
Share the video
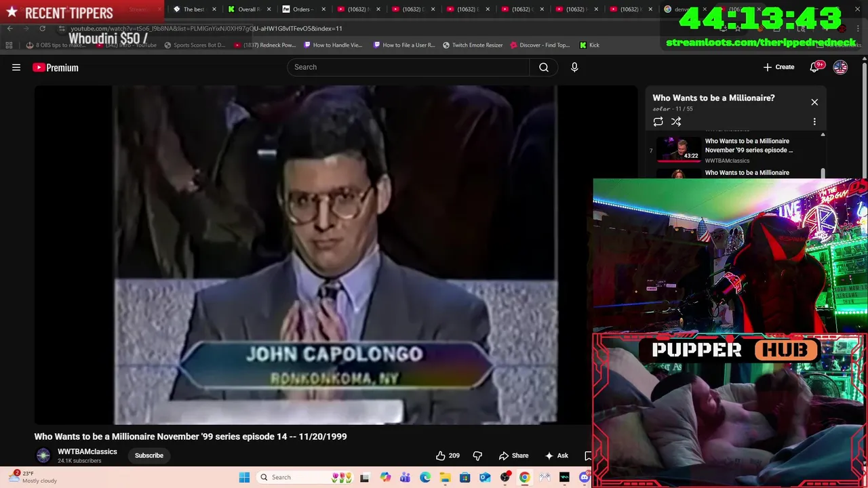coord(513,455)
